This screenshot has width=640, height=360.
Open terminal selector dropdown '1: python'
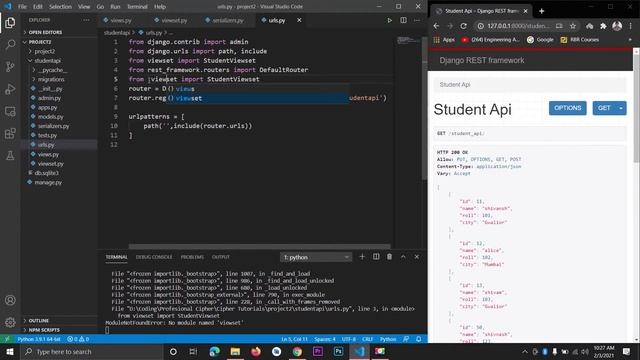[316, 257]
